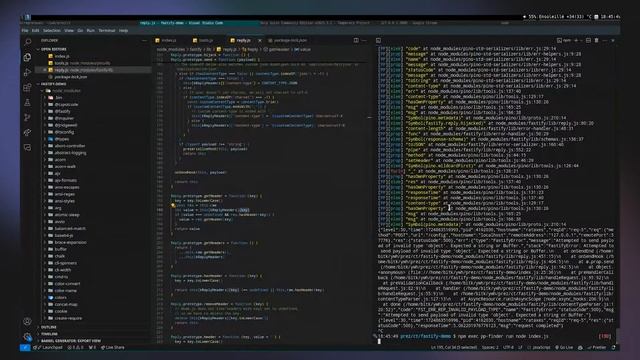Click UTF-8 encoding in status bar
Viewport: 640px width, 360px height.
pos(508,348)
